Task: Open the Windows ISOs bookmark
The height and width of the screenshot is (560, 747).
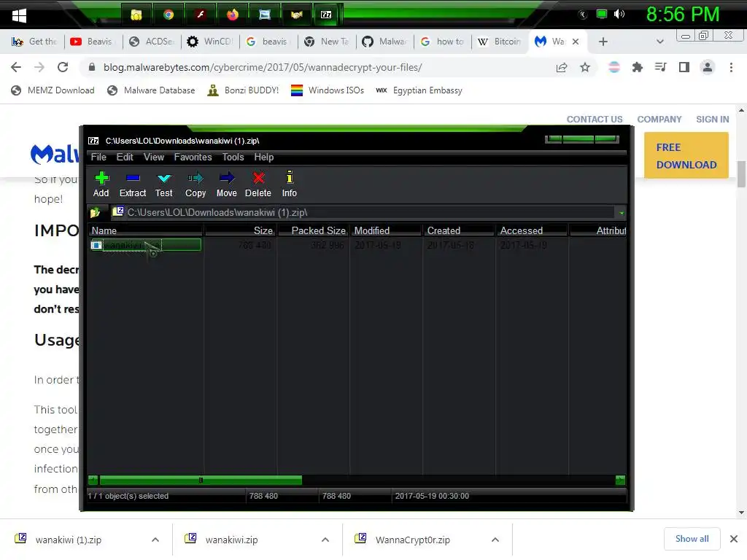Action: coord(328,90)
